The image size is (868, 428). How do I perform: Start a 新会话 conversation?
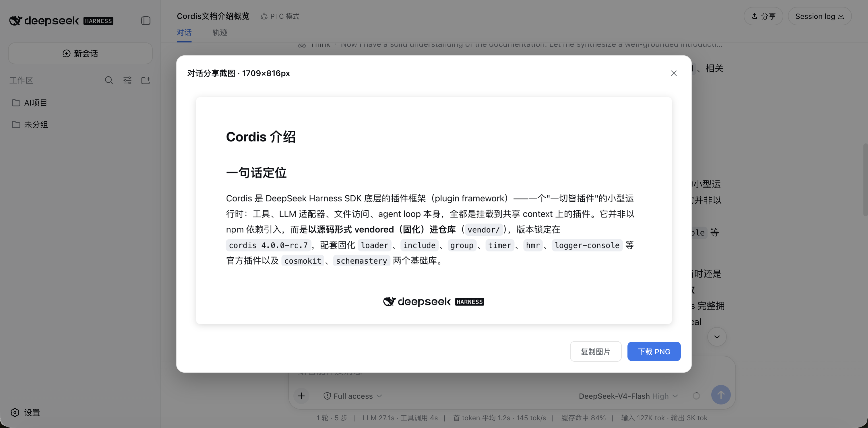pos(80,53)
